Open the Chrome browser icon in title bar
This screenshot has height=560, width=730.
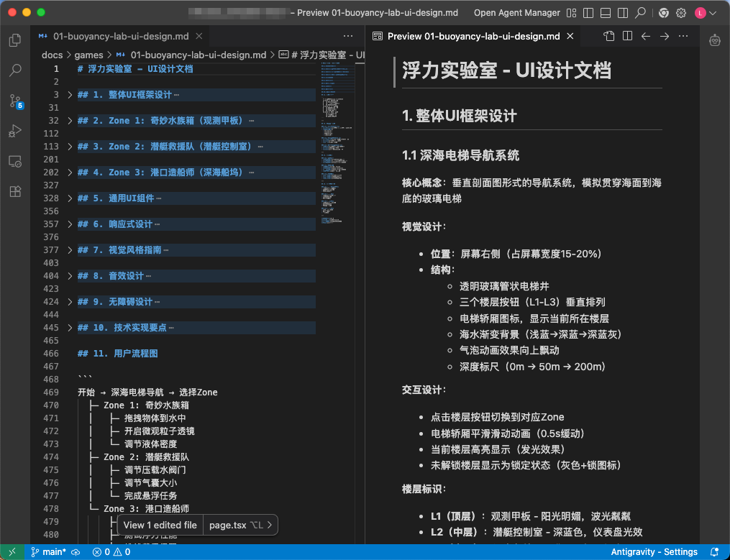[x=663, y=13]
